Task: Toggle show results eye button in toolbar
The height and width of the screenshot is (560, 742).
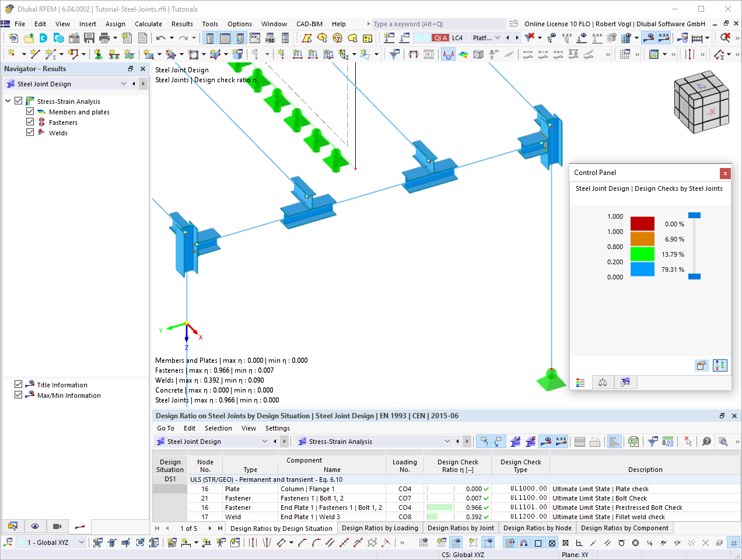Action: point(649,38)
